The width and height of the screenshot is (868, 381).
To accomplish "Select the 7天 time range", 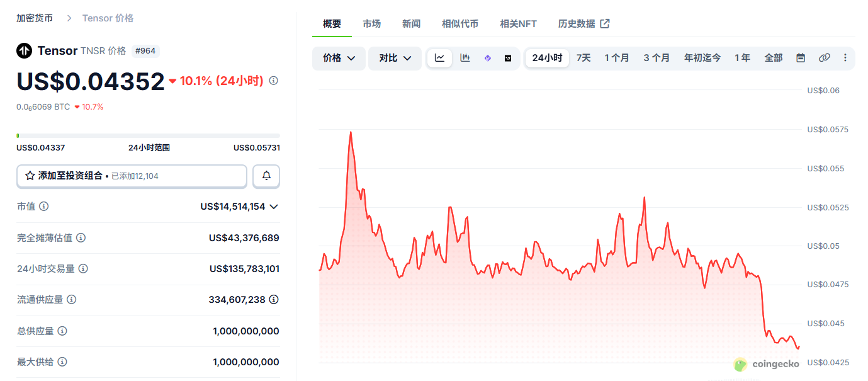I will click(x=583, y=58).
